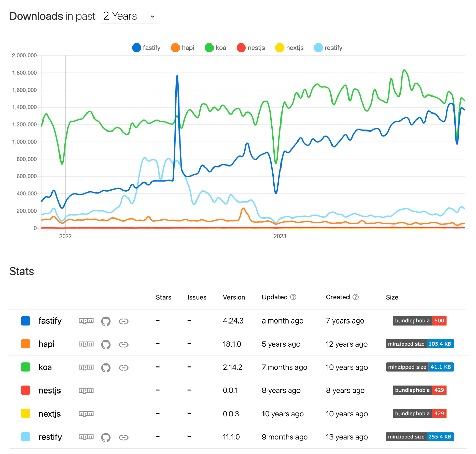The image size is (476, 454).
Task: Toggle the koa legend item in the chart
Action: (216, 48)
